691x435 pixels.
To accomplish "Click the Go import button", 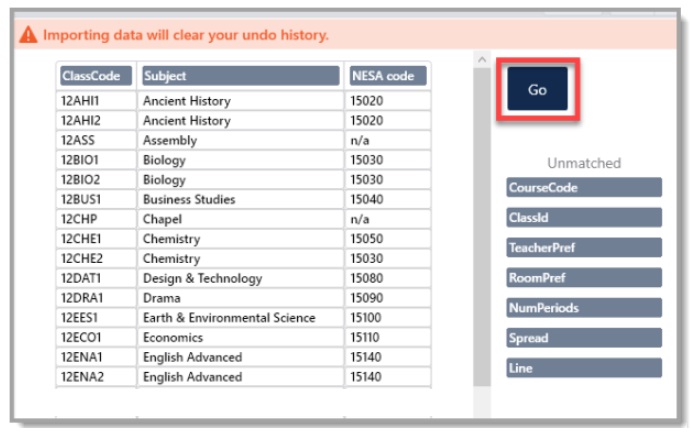I will click(537, 89).
